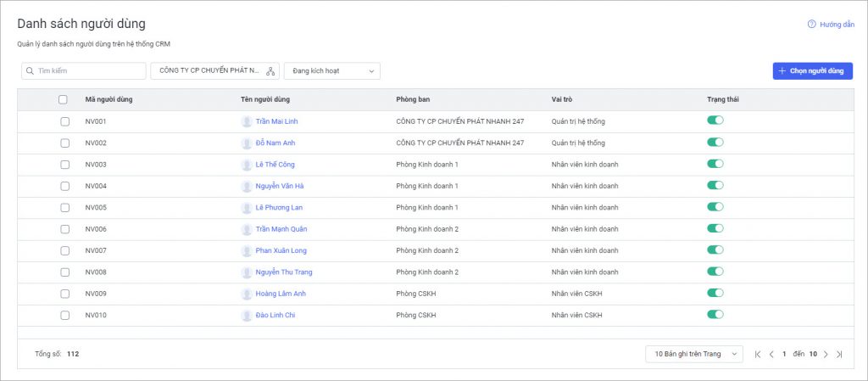This screenshot has width=868, height=381.
Task: Click the organization tree icon in company filter
Action: (270, 71)
